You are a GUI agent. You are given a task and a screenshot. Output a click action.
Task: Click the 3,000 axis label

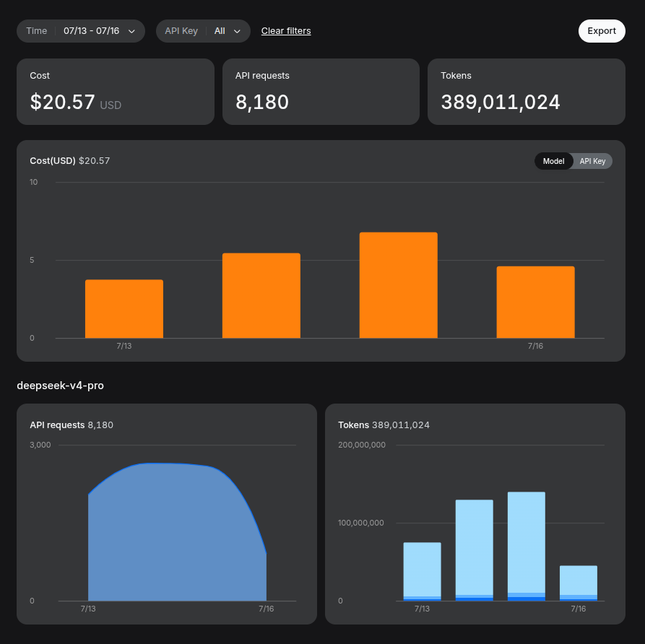(40, 445)
